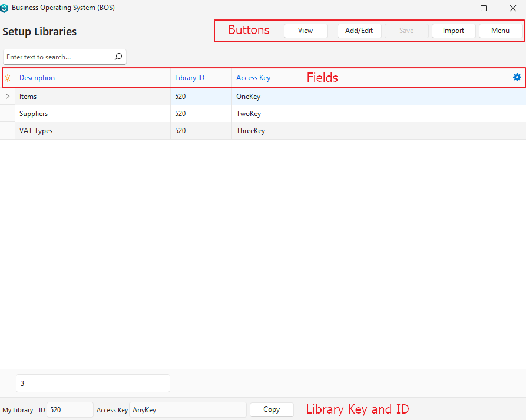This screenshot has width=526, height=420.
Task: Select the Suppliers library row
Action: click(x=34, y=114)
